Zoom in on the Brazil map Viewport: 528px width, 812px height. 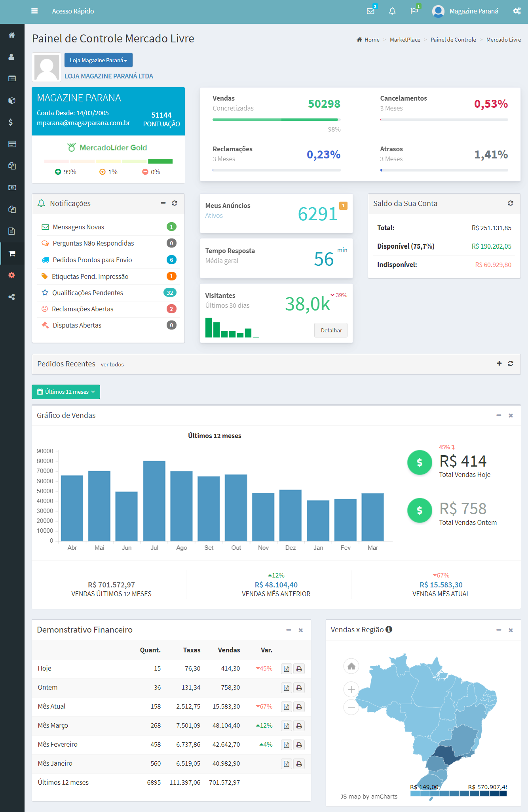(351, 690)
